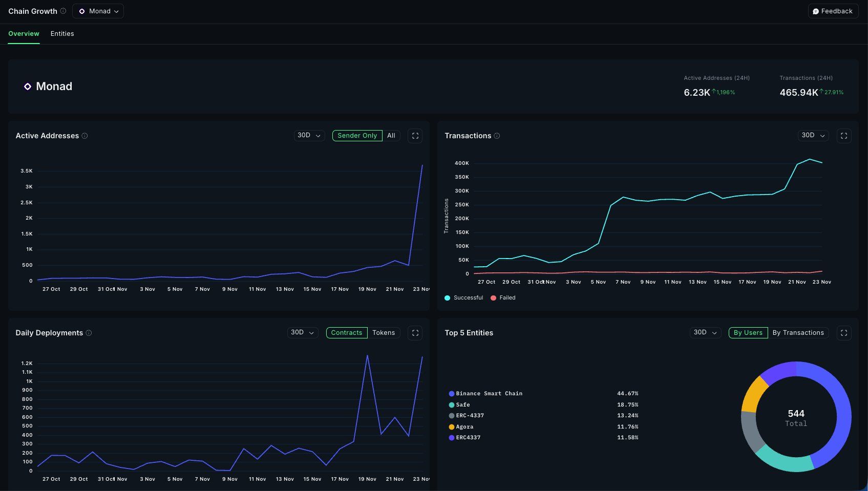Screen dimensions: 868x491
Task: Click the Feedback button
Action: [x=833, y=11]
